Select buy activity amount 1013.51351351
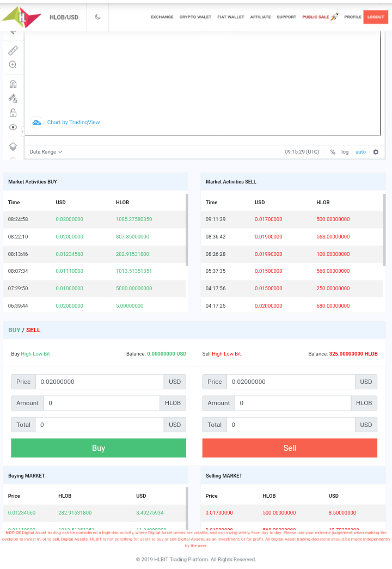 pyautogui.click(x=134, y=271)
